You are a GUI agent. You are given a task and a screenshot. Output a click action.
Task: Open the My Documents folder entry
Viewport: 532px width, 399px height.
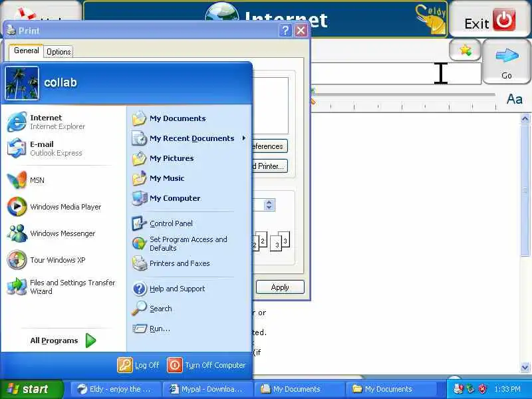tap(169, 118)
